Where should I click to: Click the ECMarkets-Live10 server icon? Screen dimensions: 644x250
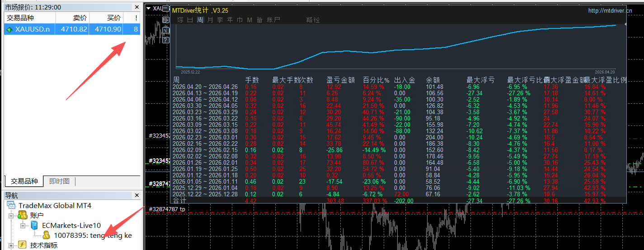tap(34, 225)
